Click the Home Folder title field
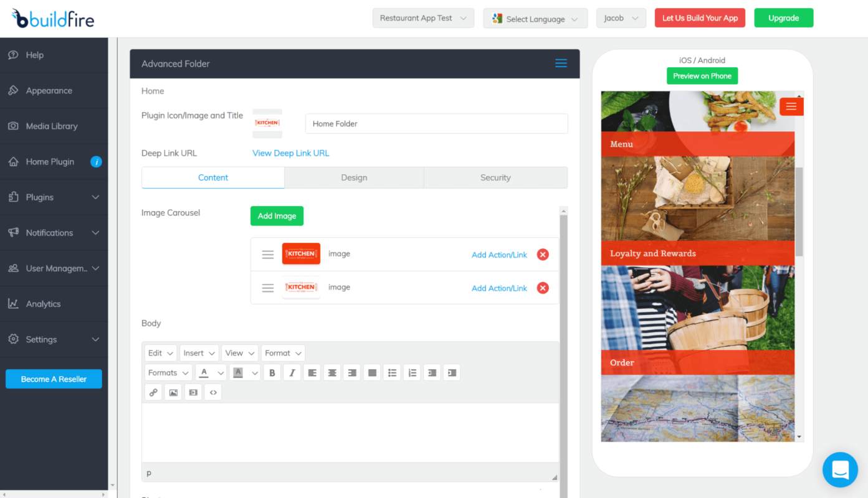 pos(437,123)
